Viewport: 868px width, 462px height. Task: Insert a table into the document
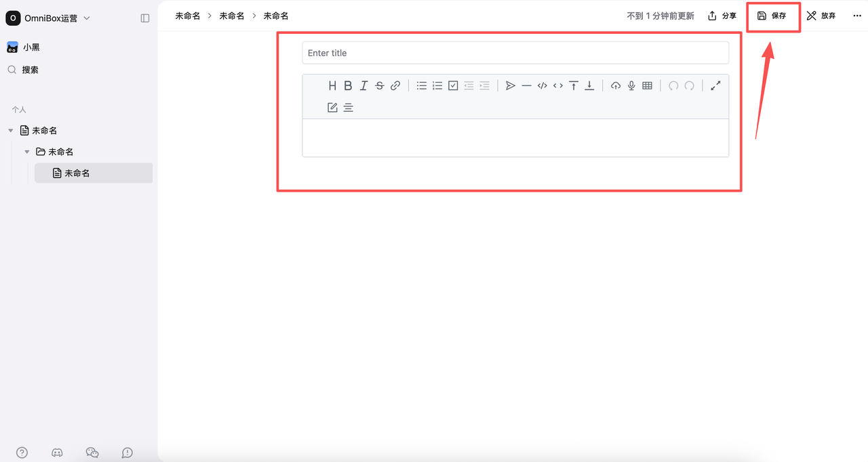pyautogui.click(x=647, y=85)
